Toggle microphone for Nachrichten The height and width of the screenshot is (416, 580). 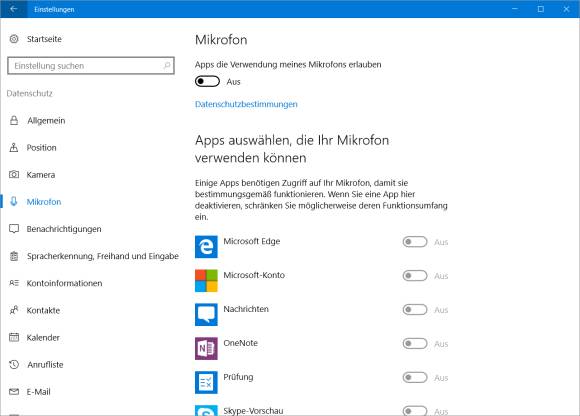415,310
